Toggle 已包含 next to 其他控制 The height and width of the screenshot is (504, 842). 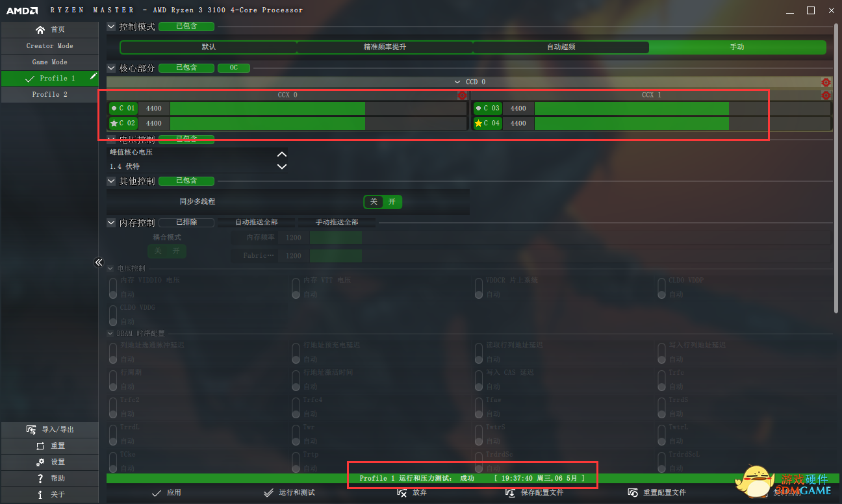click(186, 181)
